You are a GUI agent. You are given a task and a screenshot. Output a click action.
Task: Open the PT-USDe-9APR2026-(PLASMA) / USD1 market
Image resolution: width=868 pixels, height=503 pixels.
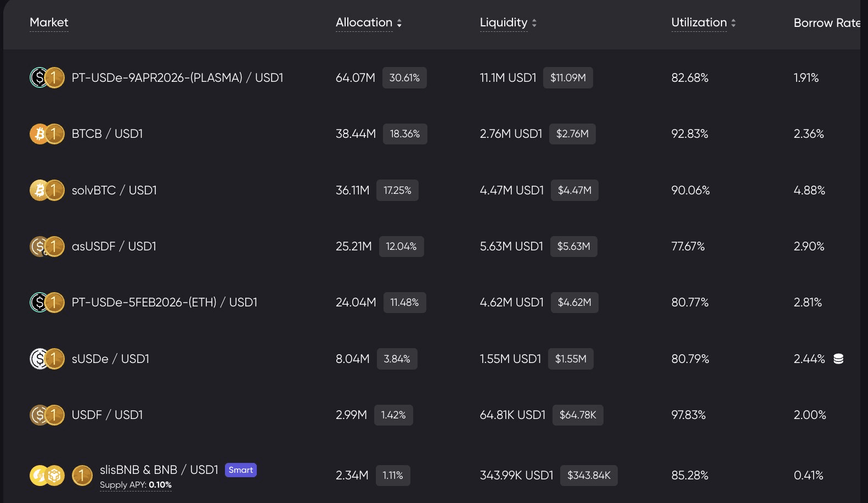click(177, 78)
